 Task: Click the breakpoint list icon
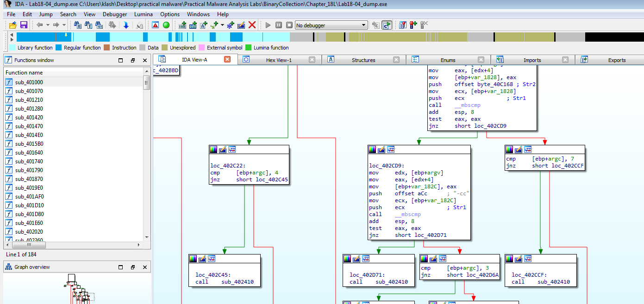point(402,25)
